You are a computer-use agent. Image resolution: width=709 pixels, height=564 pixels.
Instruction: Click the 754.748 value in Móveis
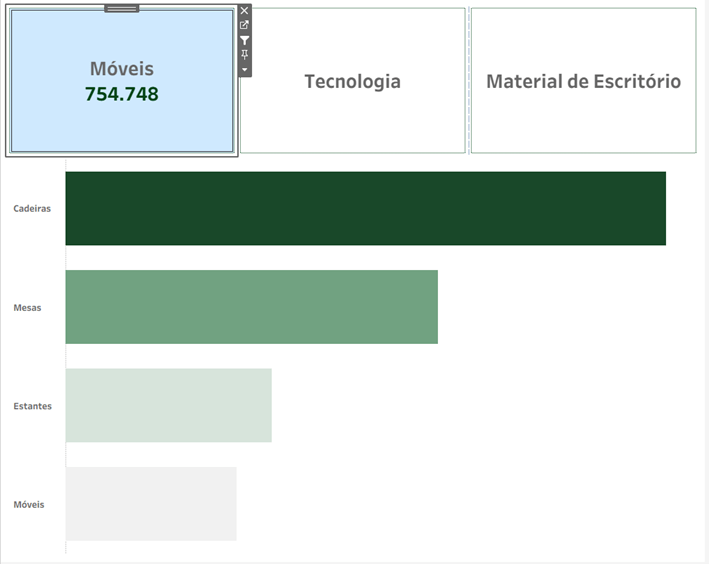(x=122, y=94)
